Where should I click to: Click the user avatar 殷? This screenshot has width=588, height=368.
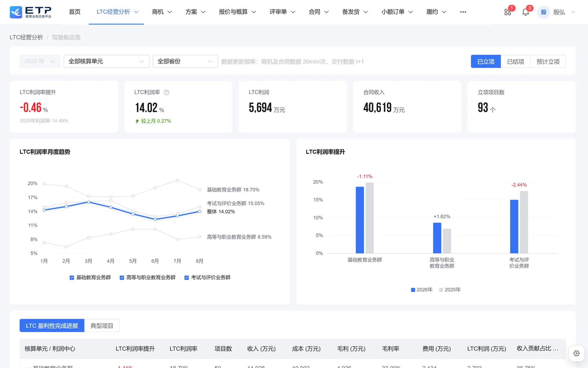[x=543, y=12]
